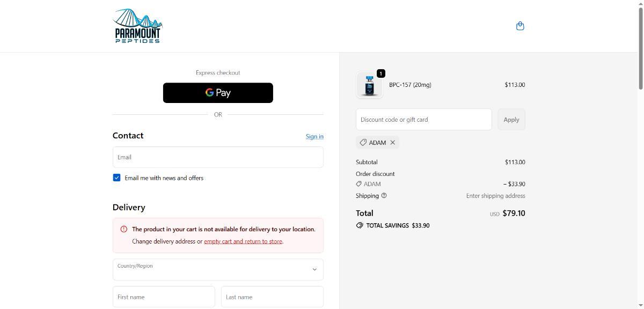Open the Country/Region dropdown
Image resolution: width=644 pixels, height=309 pixels.
point(218,269)
